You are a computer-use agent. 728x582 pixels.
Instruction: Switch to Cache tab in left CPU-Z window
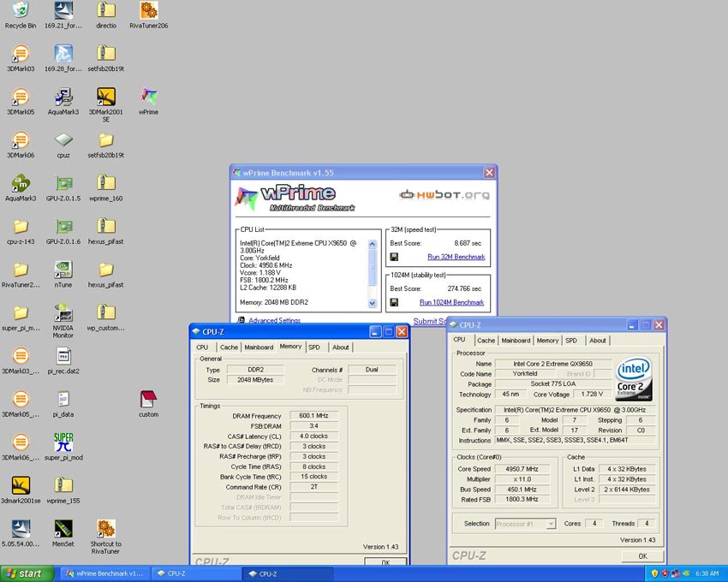(x=229, y=347)
